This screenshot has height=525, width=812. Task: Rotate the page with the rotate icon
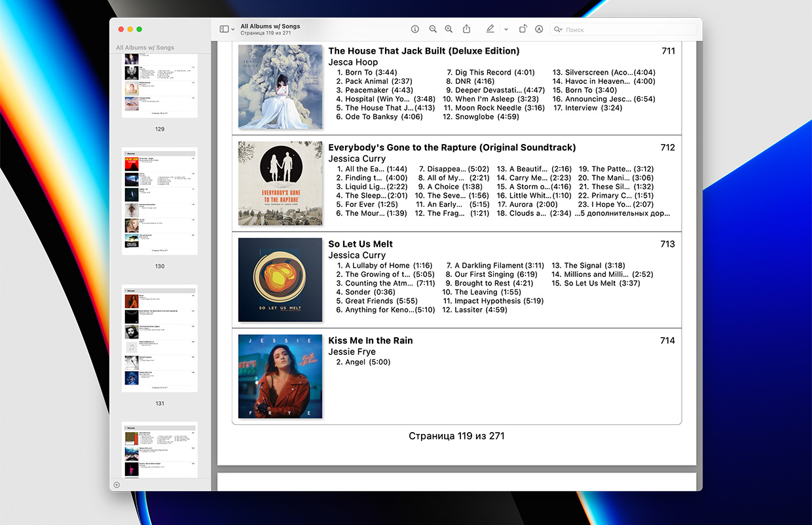[523, 29]
